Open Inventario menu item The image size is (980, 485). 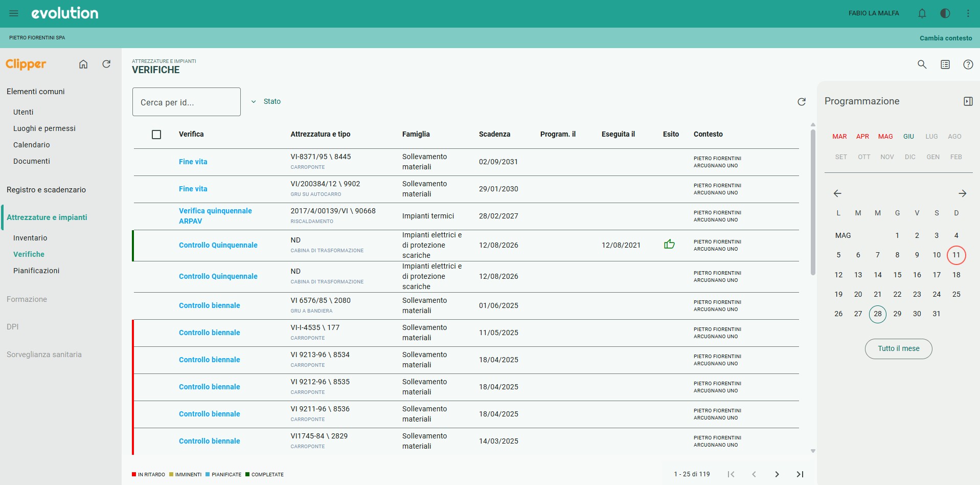pyautogui.click(x=30, y=238)
